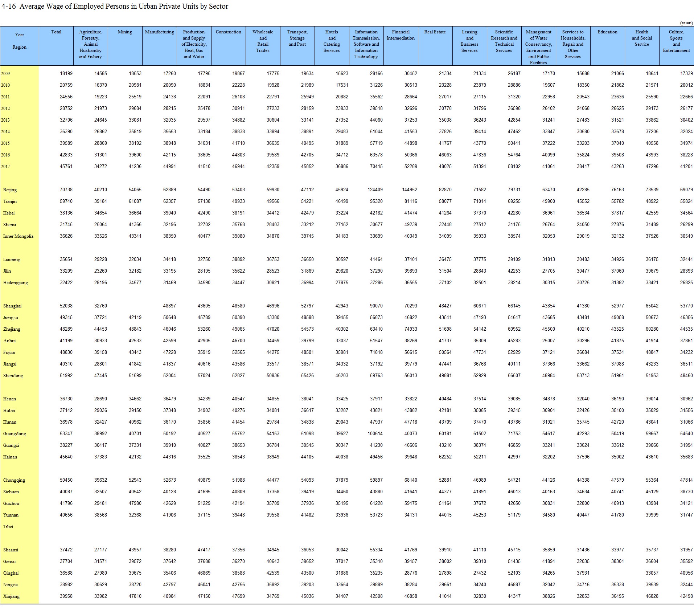The width and height of the screenshot is (694, 616).
Task: Click the 'Ningxia' row label
Action: [11, 585]
